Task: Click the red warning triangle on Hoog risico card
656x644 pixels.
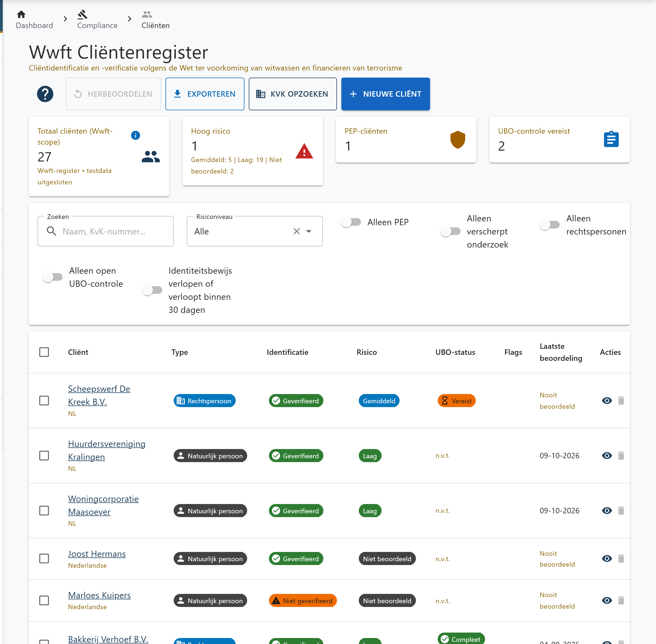Action: 304,151
